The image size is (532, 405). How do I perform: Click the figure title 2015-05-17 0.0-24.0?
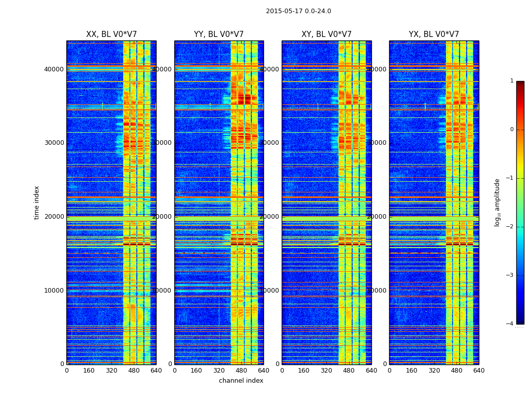298,11
